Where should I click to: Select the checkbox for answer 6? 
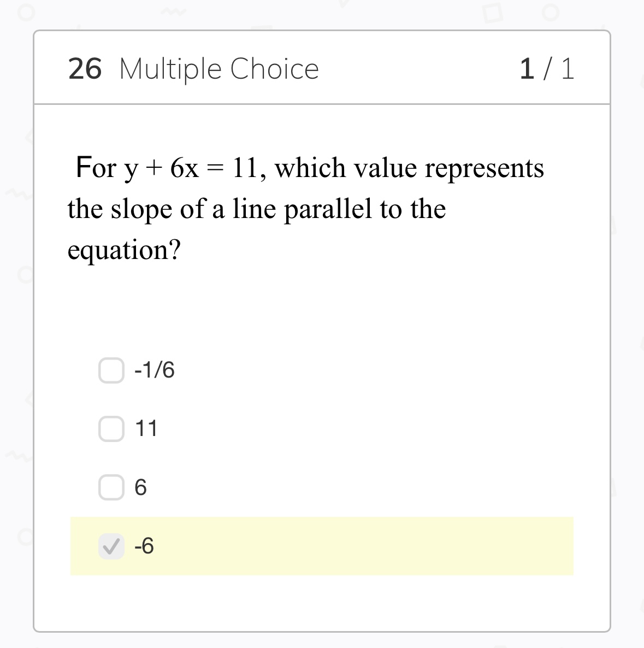(x=111, y=487)
